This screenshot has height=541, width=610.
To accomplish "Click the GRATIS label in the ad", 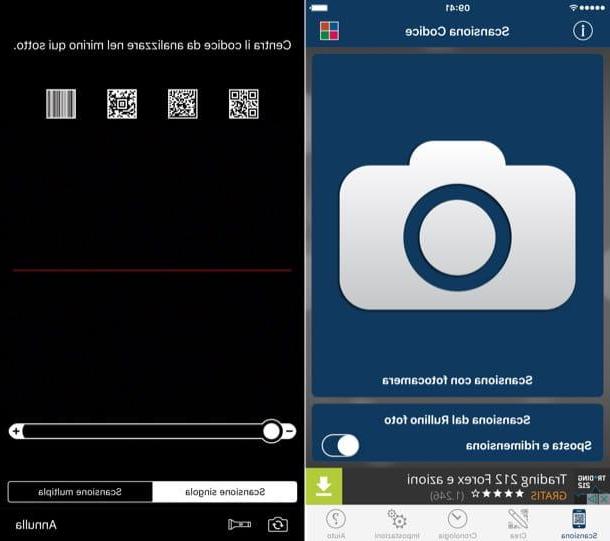I will 548,495.
